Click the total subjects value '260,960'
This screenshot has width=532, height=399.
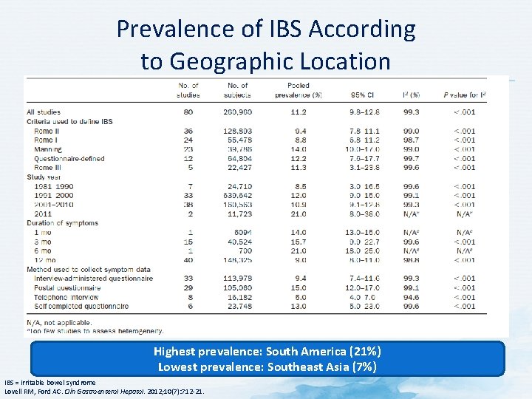[x=237, y=112]
